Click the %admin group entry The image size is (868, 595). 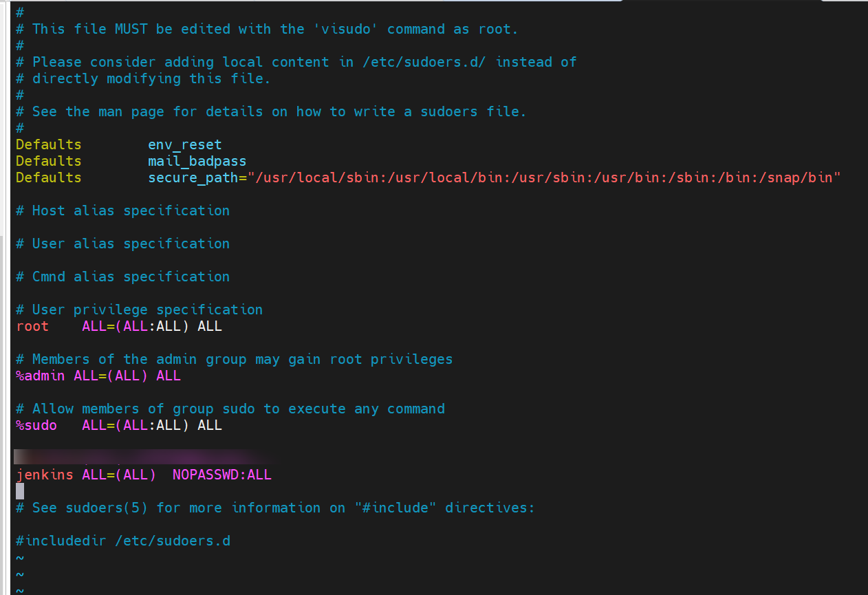(x=40, y=376)
